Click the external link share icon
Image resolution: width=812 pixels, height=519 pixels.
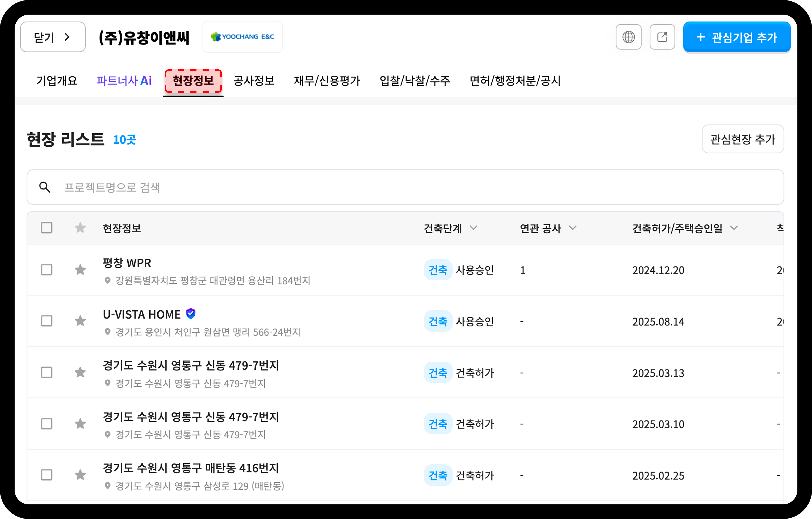click(x=662, y=37)
